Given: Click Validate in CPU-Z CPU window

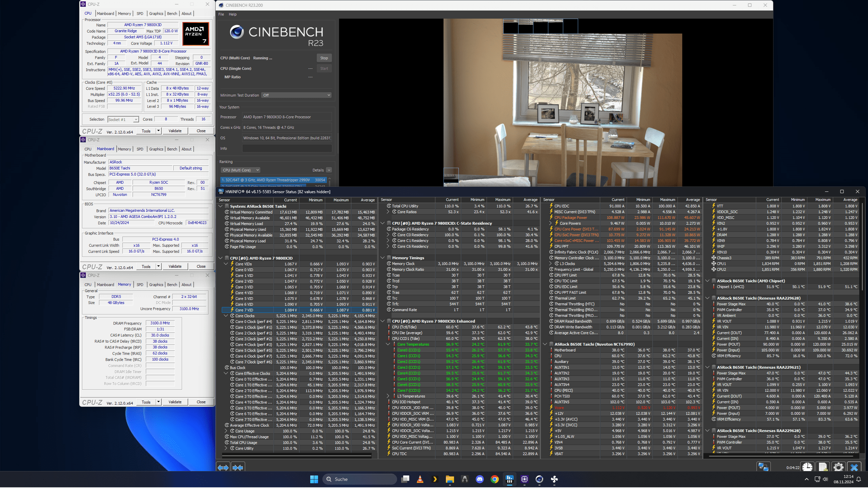Looking at the screenshot, I should 175,131.
